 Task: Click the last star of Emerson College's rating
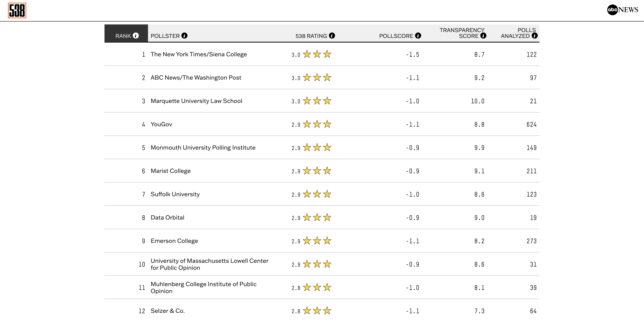click(x=327, y=241)
